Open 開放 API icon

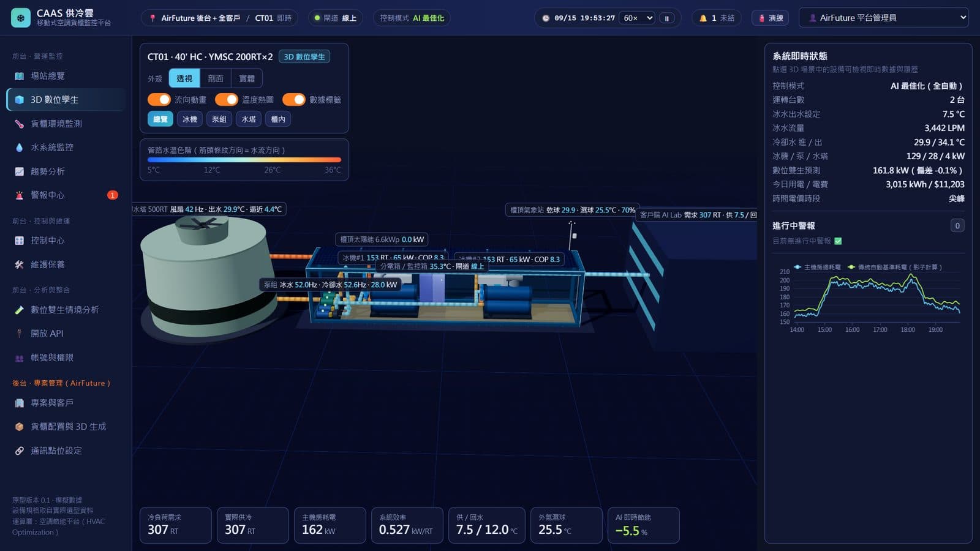click(x=20, y=334)
